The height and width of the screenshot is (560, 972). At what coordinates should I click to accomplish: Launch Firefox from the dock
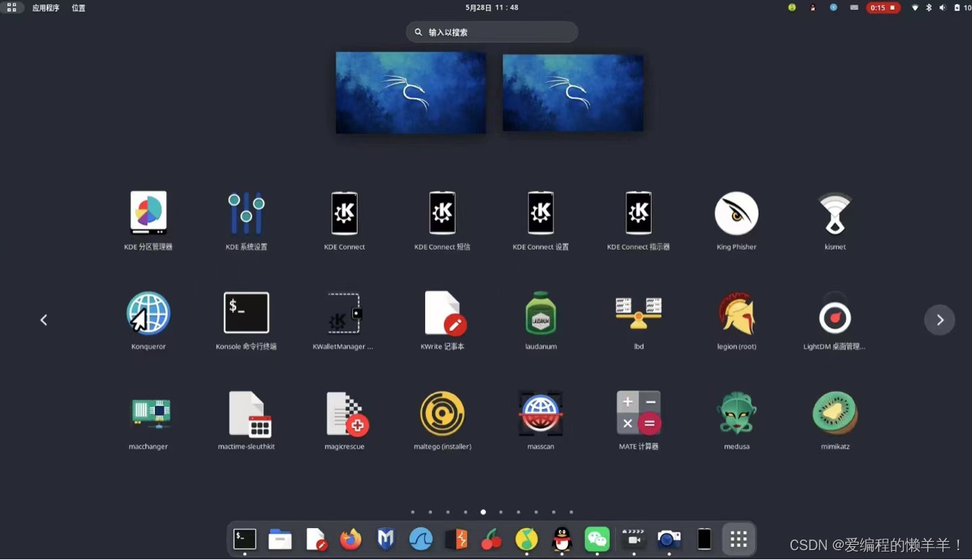click(x=351, y=539)
